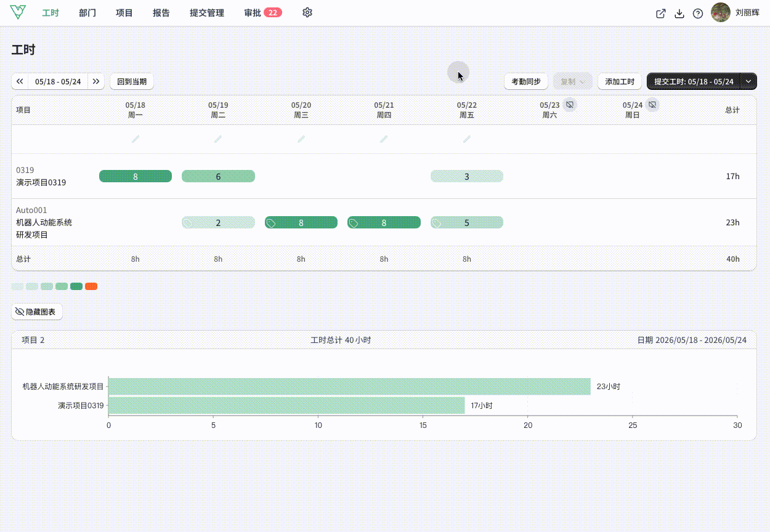
Task: Open the settings gear in top navigation
Action: (307, 12)
